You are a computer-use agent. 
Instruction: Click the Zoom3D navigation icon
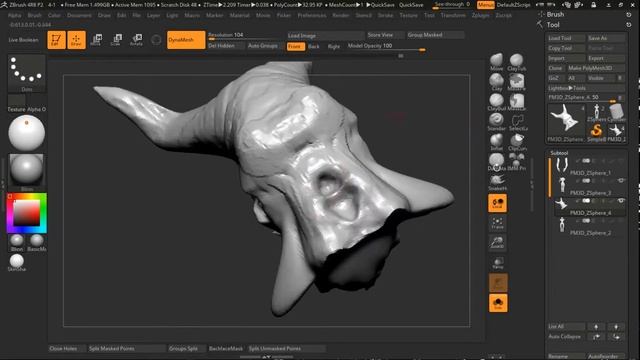click(x=498, y=243)
